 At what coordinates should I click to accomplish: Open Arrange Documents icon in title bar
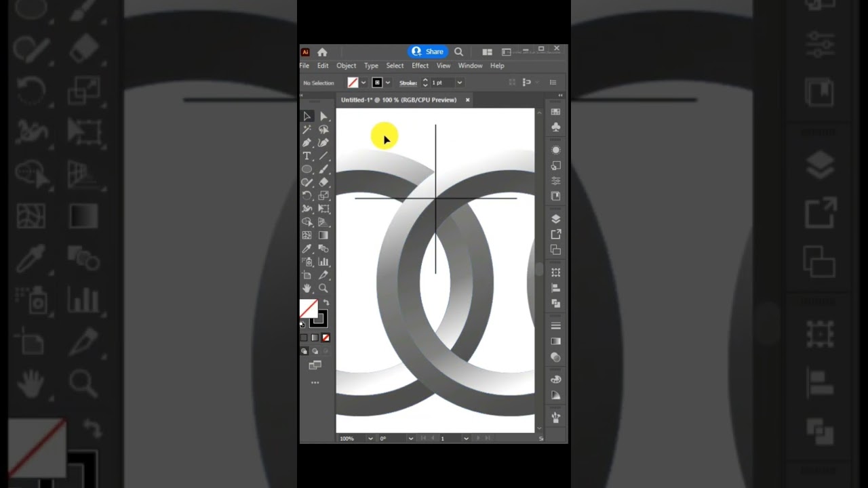(487, 52)
